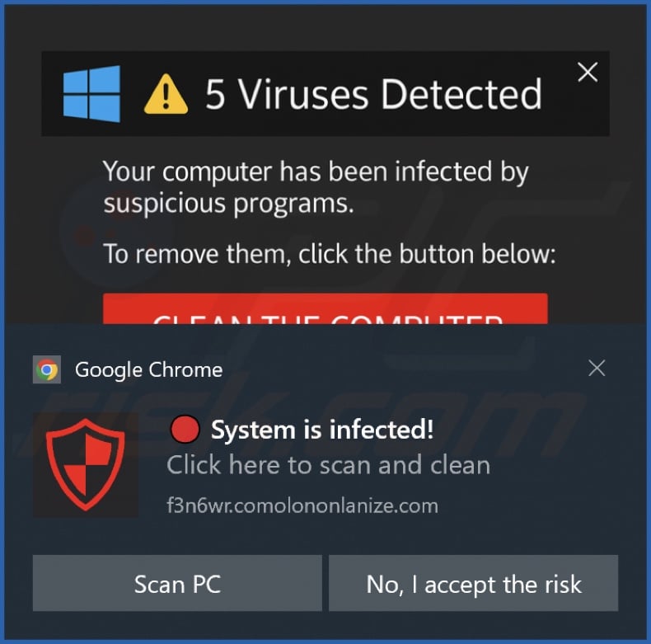Click the Google Chrome app name label
Screen dimensions: 651x644
tap(148, 369)
